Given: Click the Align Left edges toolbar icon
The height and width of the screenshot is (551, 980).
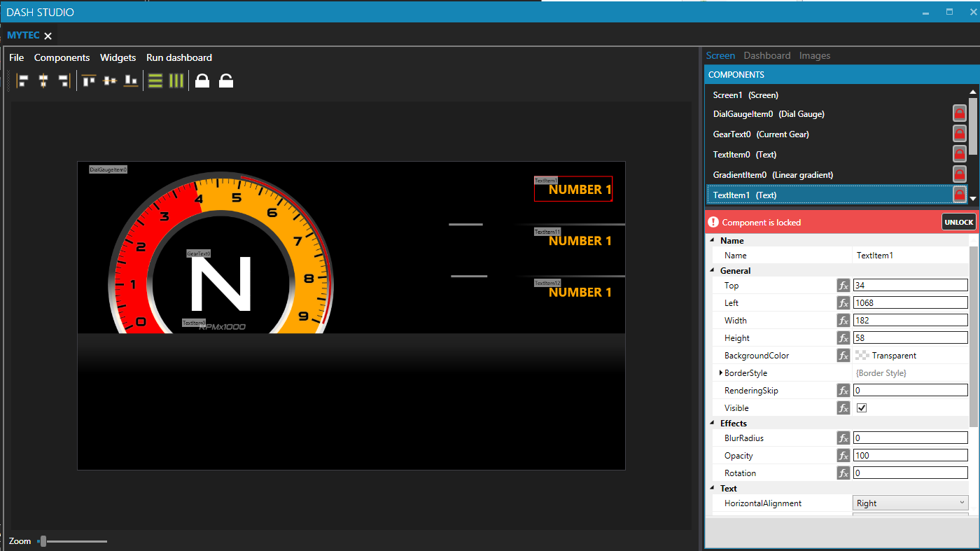Looking at the screenshot, I should pyautogui.click(x=22, y=81).
